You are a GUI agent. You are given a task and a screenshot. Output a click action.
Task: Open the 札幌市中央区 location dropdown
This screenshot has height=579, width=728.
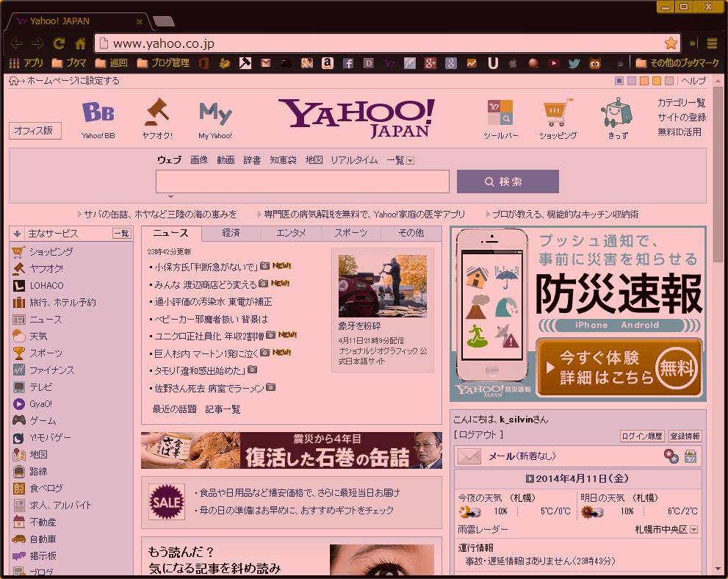pos(693,530)
